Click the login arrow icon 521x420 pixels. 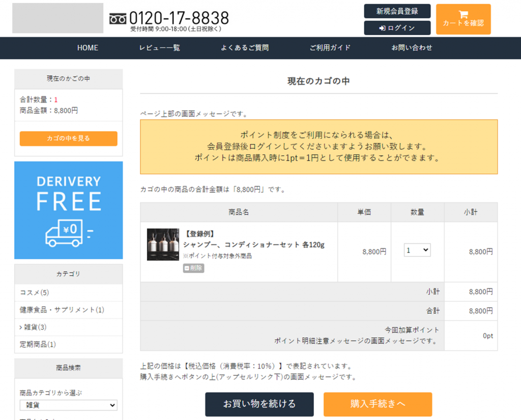click(382, 28)
